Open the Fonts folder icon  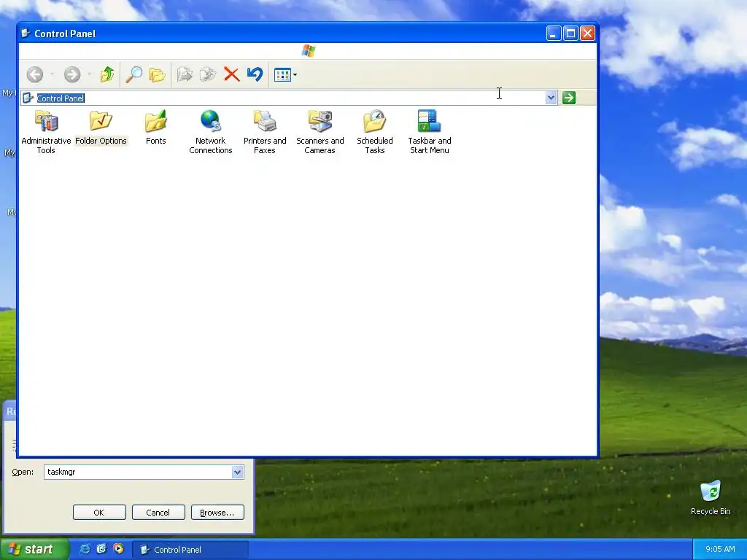coord(156,128)
